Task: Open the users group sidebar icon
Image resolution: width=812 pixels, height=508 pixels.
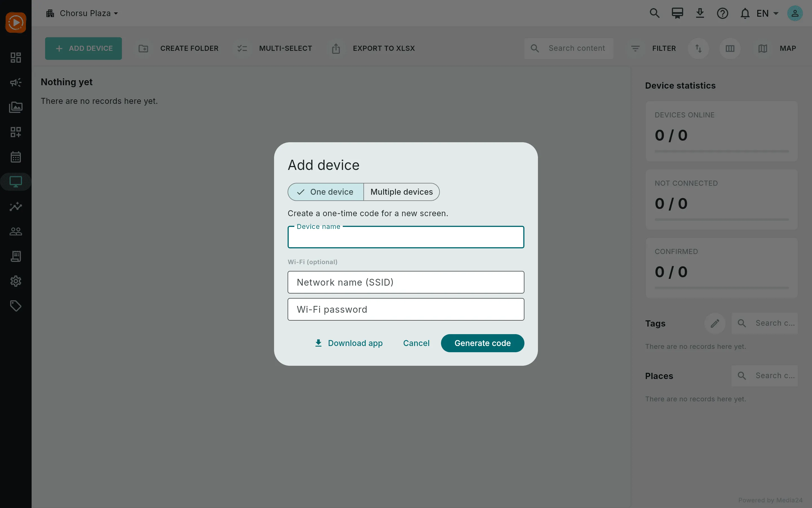Action: [16, 231]
